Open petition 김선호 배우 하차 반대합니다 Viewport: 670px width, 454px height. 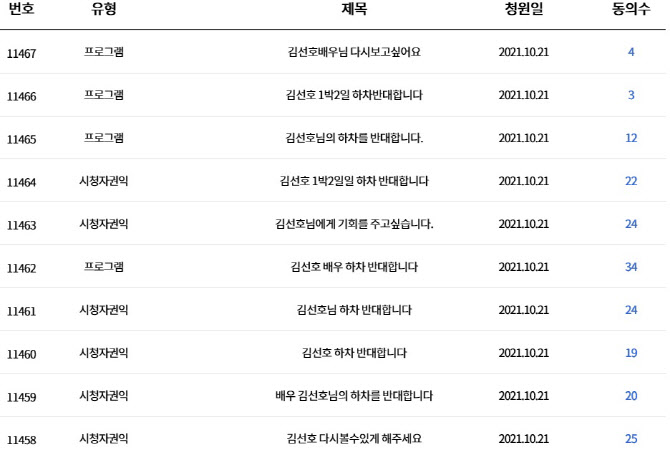coord(354,267)
